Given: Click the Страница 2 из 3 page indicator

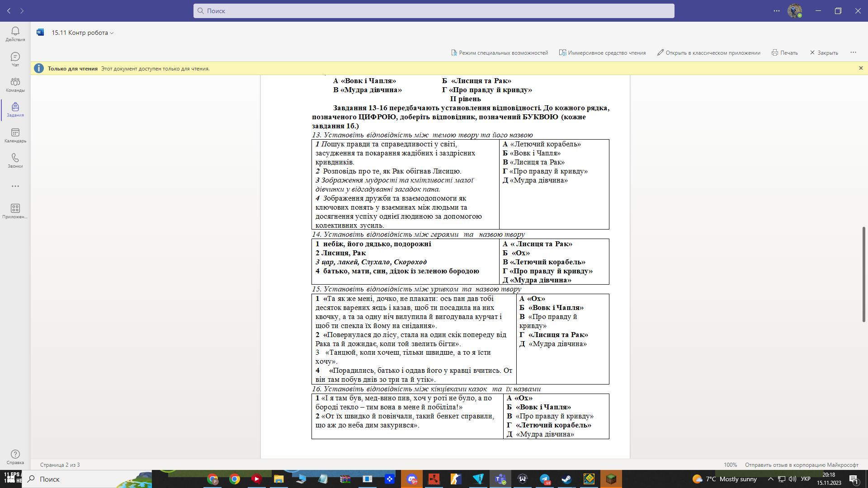Looking at the screenshot, I should (x=60, y=465).
